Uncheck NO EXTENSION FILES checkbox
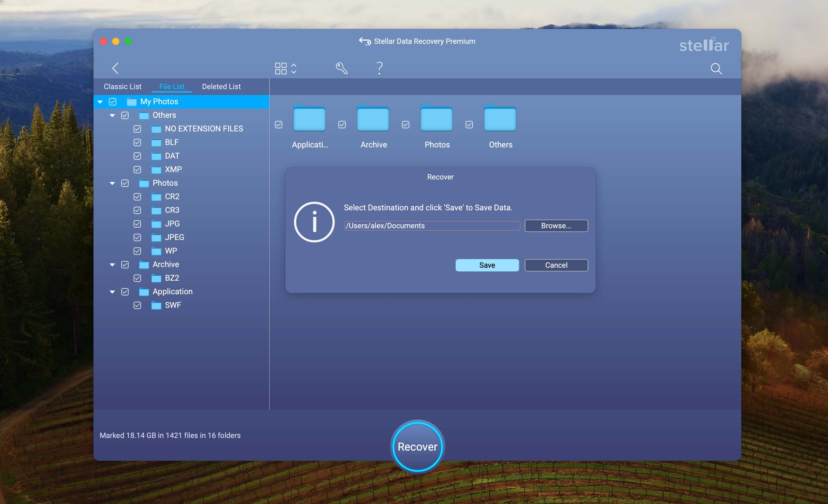The image size is (828, 504). coord(137,129)
